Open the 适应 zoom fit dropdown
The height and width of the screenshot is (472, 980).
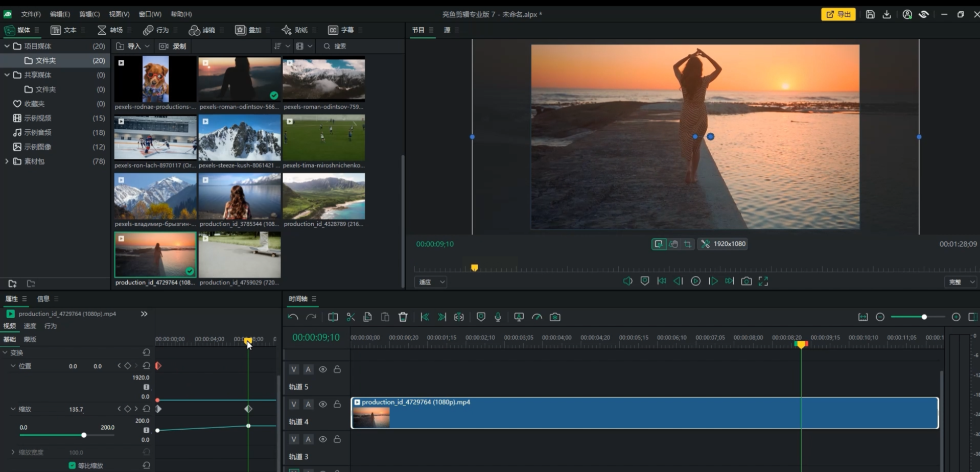pyautogui.click(x=432, y=282)
